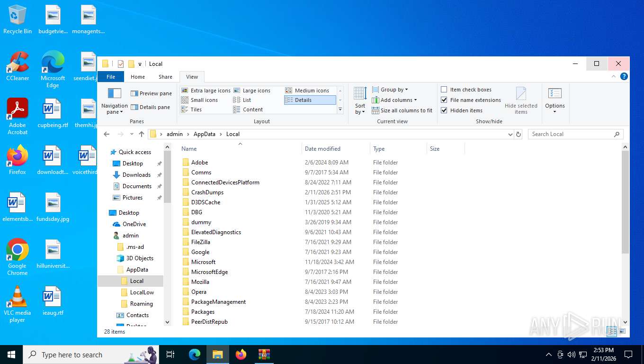644x364 pixels.
Task: Switch to large icons view in status bar
Action: [622, 331]
